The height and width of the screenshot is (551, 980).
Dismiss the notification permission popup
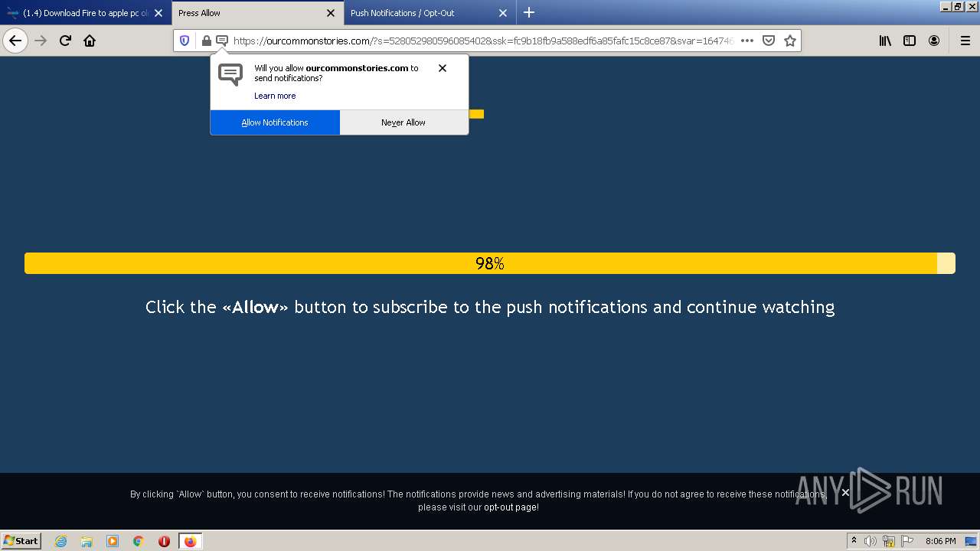(443, 68)
